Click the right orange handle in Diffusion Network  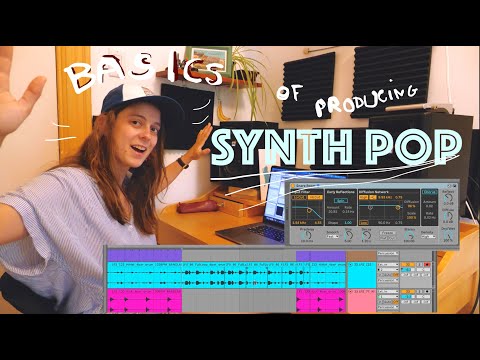click(x=398, y=207)
